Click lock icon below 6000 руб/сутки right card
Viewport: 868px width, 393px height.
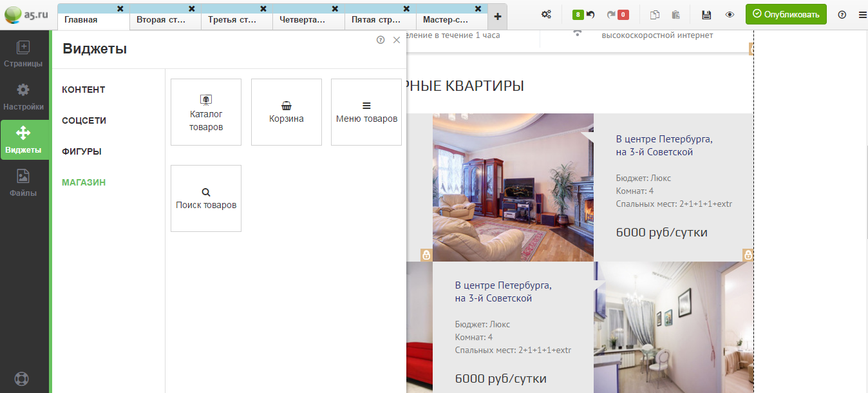748,255
